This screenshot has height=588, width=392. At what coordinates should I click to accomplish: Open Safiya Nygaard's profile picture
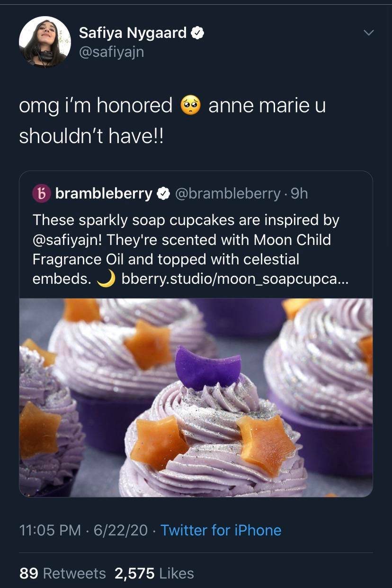pos(45,42)
